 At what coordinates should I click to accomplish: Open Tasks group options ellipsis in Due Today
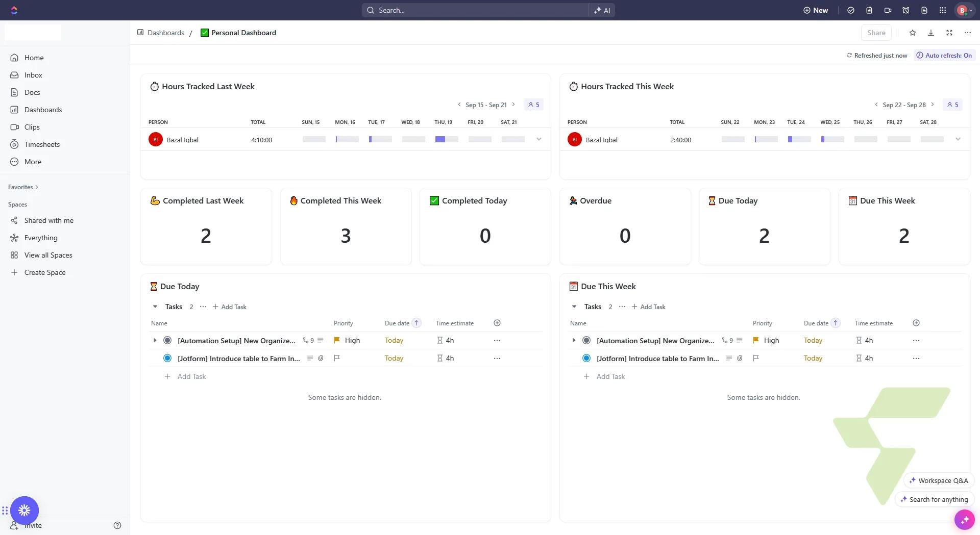click(203, 307)
